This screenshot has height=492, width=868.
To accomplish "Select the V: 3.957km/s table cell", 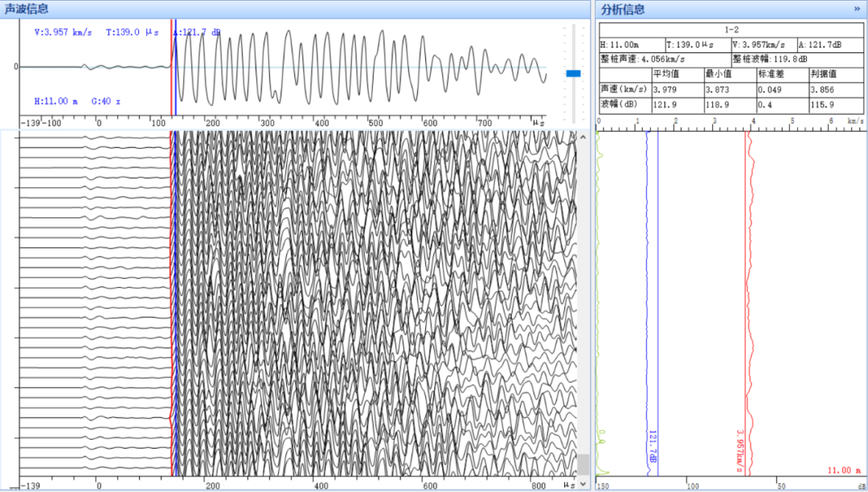I will pyautogui.click(x=764, y=45).
